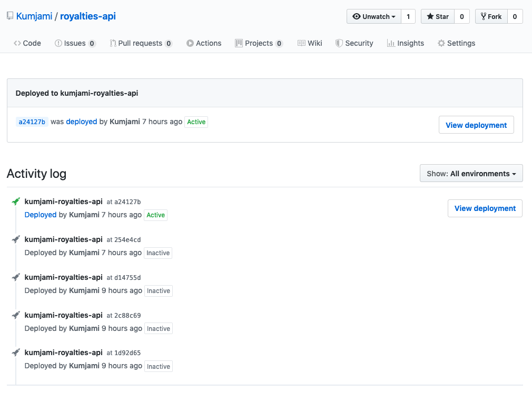Image resolution: width=532 pixels, height=393 pixels.
Task: Open the commit link a24127b
Action: [x=32, y=122]
